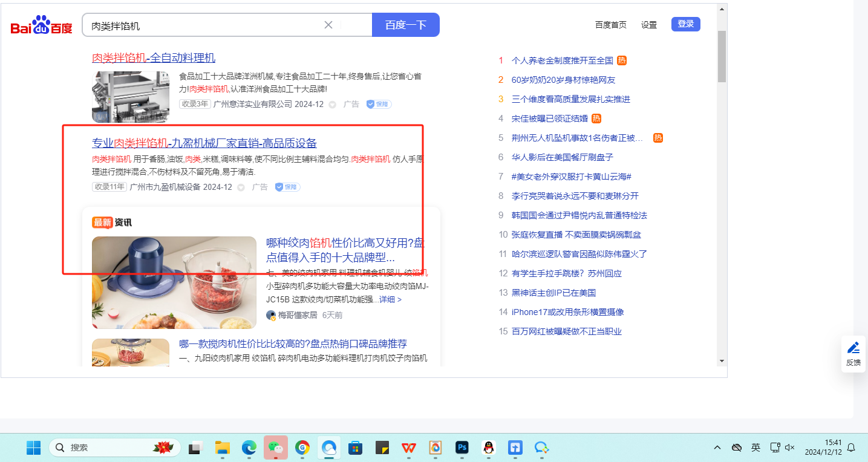868x462 pixels.
Task: Click the muted volume tray icon
Action: (x=789, y=448)
